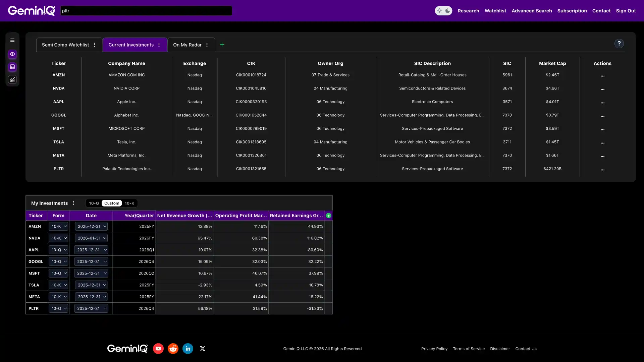Open GeminIQ's YouTube channel icon

pos(158,348)
